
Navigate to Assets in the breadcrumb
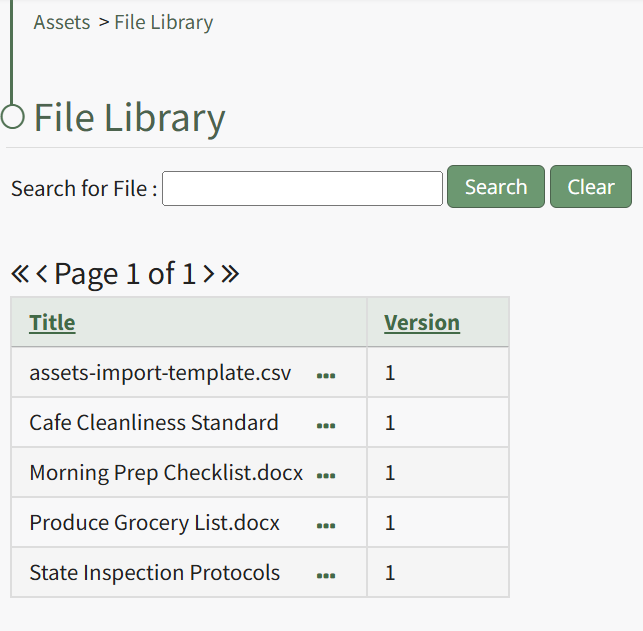click(x=62, y=22)
